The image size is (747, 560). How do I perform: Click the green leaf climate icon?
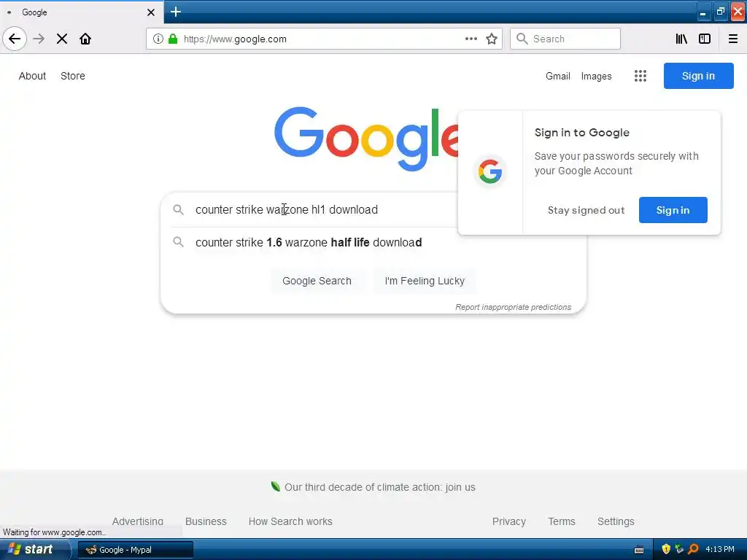[x=275, y=486]
